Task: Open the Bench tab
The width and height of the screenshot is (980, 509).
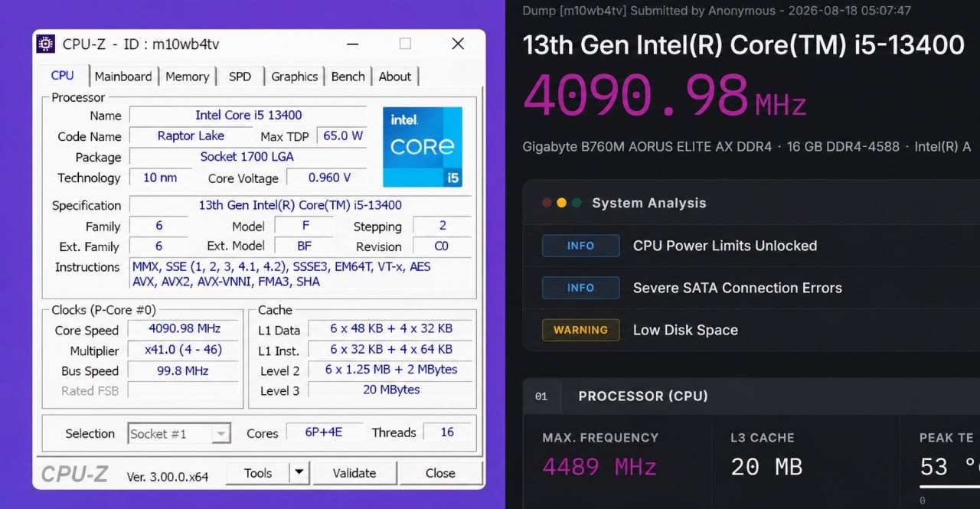Action: point(348,77)
